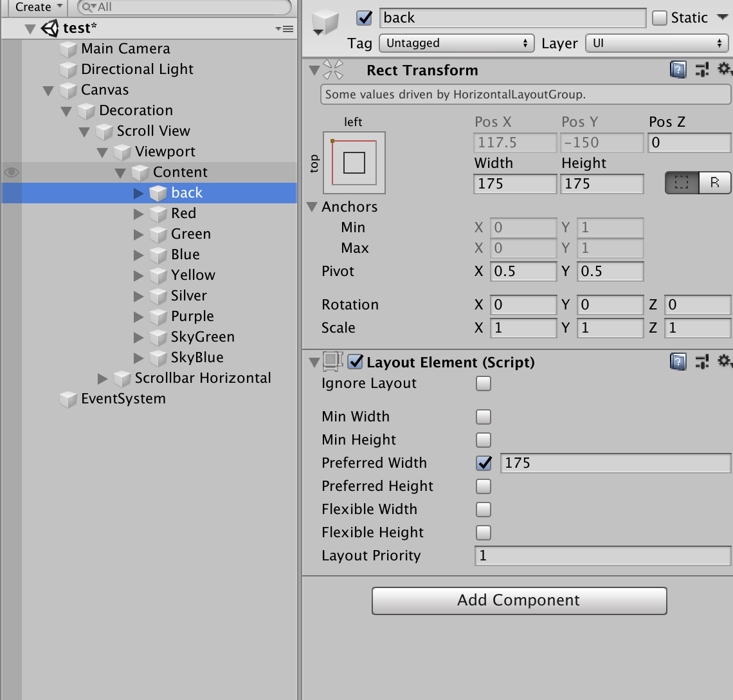Collapse the Layout Element component foldout

click(x=314, y=362)
